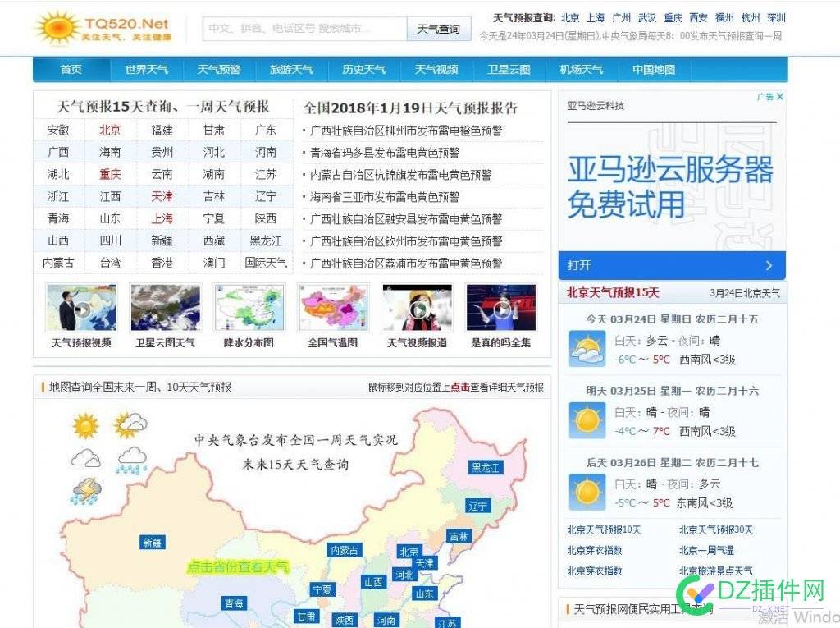840x628 pixels.
Task: Open 柳州市 thunder orange warning link
Action: click(x=406, y=131)
